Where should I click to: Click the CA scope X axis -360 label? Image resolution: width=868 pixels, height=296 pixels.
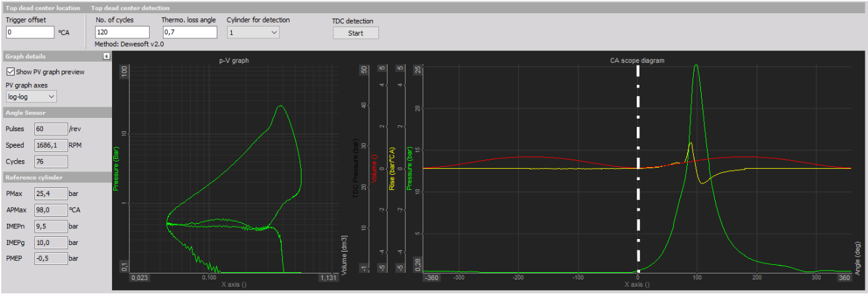point(432,278)
